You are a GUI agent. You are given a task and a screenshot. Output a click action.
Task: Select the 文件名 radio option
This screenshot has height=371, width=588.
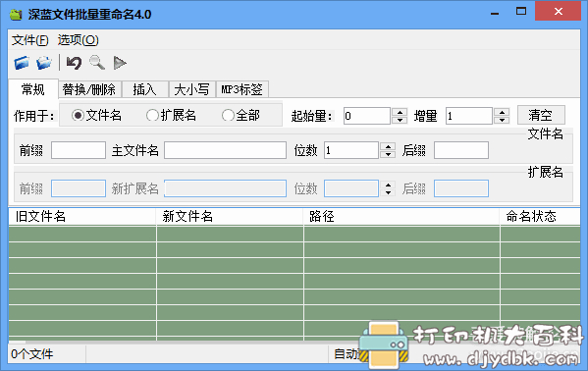point(96,115)
